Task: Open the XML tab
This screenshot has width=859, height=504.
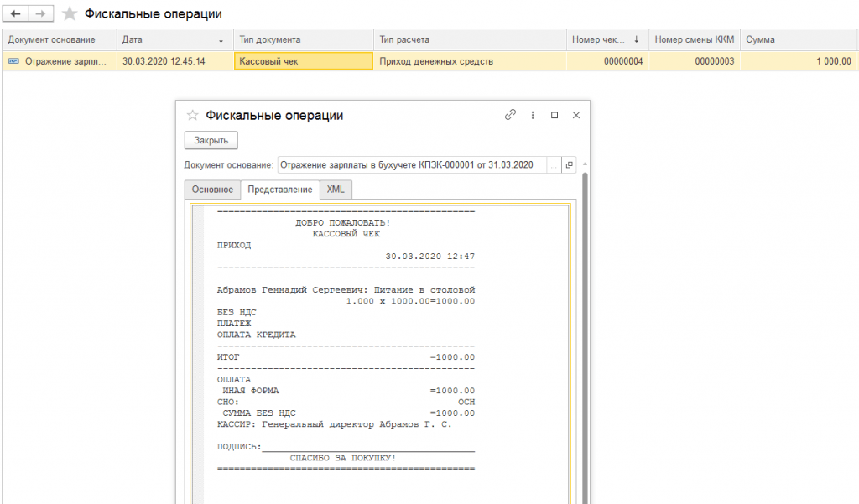Action: click(x=336, y=190)
